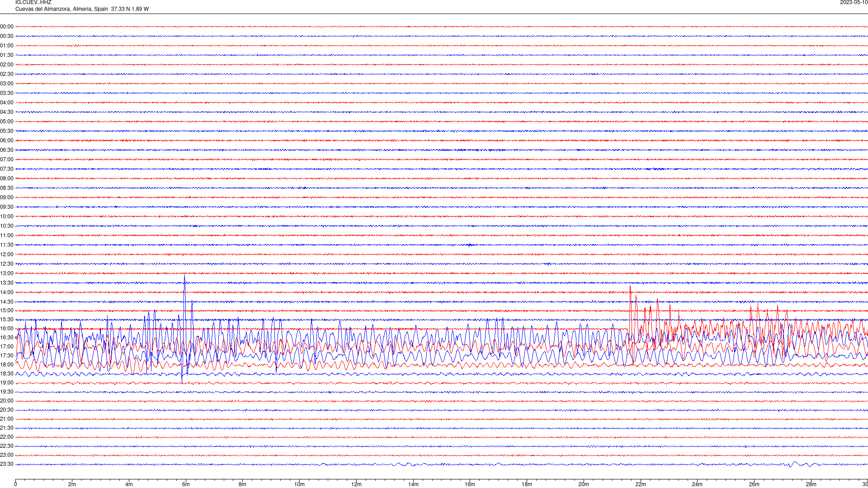Select the 01:00 time row label
This screenshot has height=488, width=868.
[7, 46]
